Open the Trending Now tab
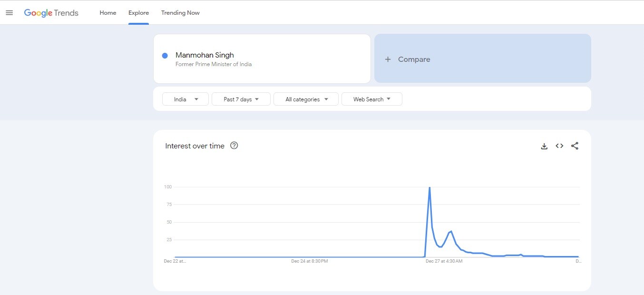The image size is (644, 295). (180, 13)
